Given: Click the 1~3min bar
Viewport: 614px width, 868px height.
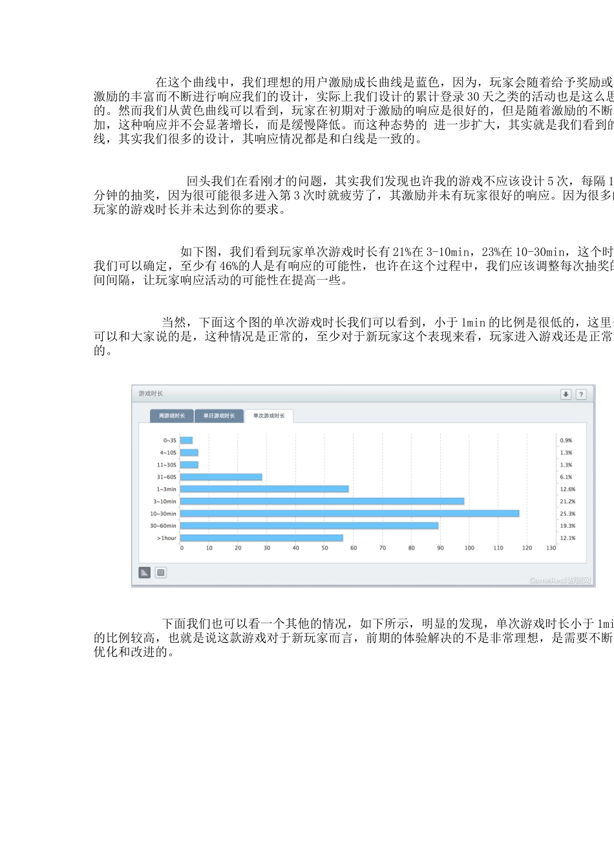Looking at the screenshot, I should (264, 489).
